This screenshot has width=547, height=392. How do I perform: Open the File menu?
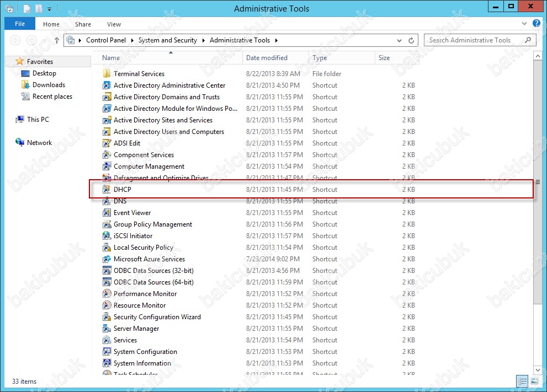coord(20,24)
